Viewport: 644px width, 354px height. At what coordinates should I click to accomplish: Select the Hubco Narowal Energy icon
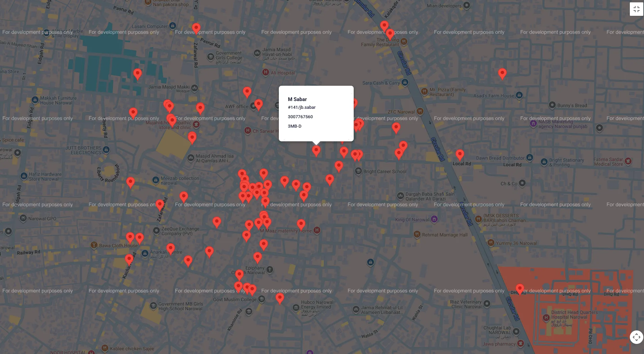click(x=296, y=308)
